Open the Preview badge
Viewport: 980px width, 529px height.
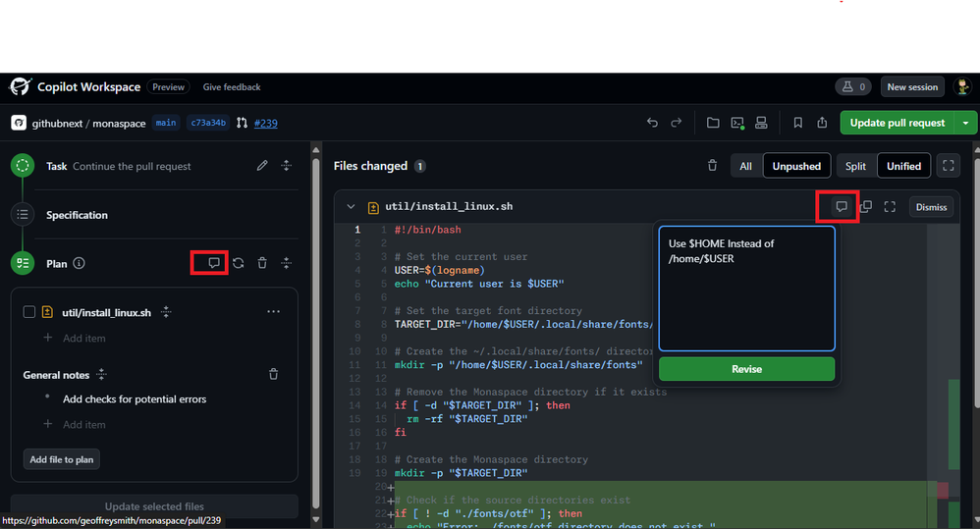tap(169, 86)
